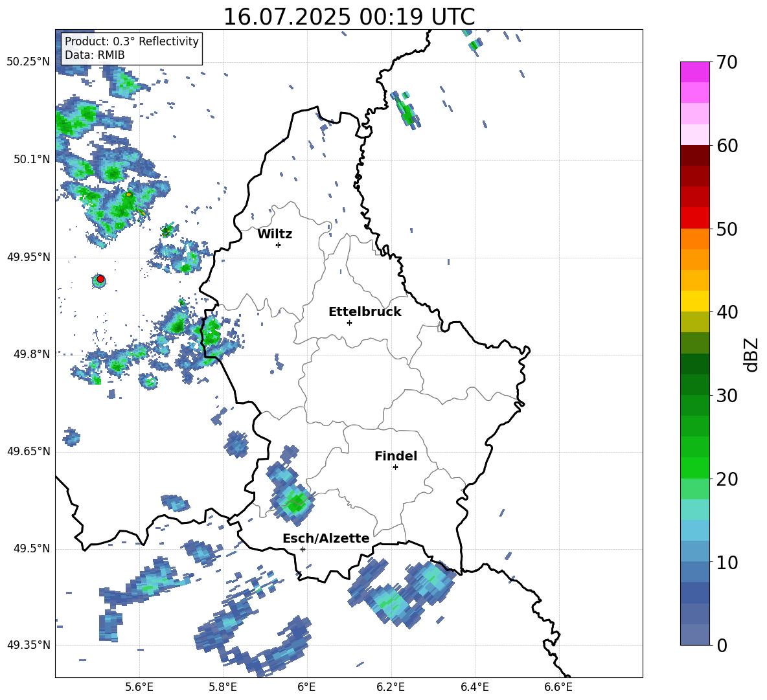
Task: Click the colorbar tick label 50
Action: (x=727, y=229)
